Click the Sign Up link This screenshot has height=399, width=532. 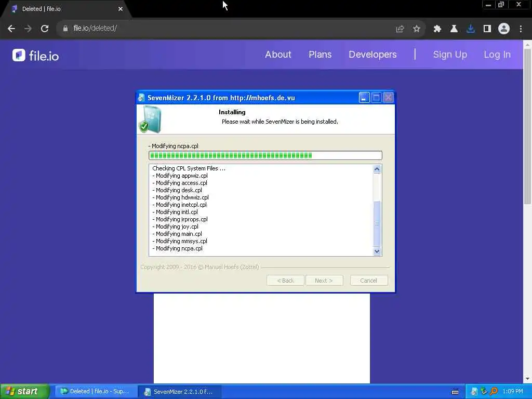click(450, 55)
